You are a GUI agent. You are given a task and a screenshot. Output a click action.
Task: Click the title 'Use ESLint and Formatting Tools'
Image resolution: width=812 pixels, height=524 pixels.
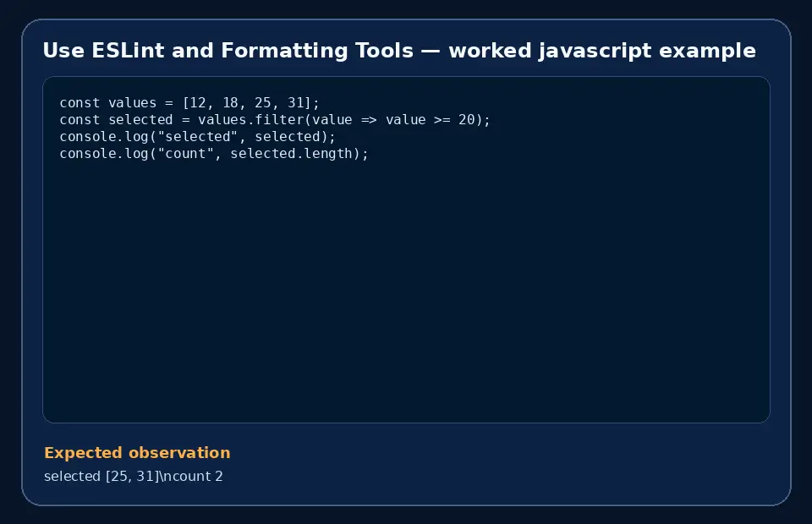click(x=399, y=51)
